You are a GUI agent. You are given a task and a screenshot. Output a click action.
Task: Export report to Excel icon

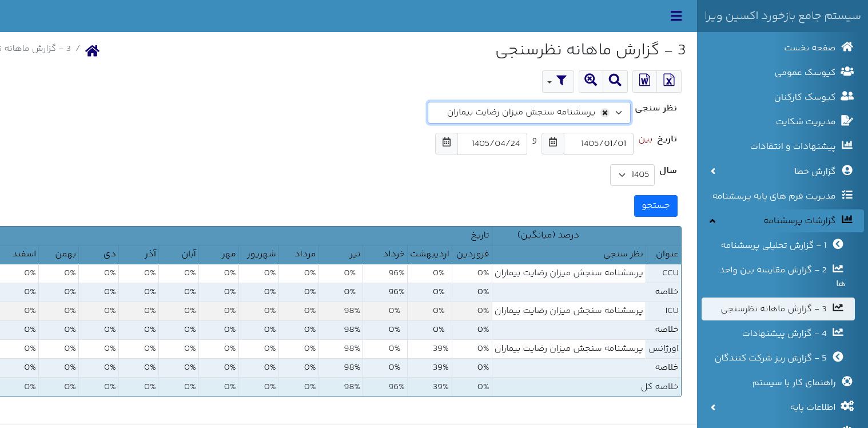pyautogui.click(x=669, y=81)
